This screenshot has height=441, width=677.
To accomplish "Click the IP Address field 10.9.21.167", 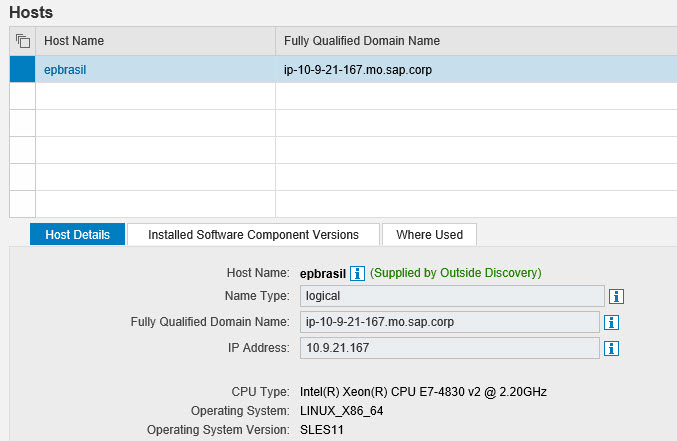I will coord(449,348).
